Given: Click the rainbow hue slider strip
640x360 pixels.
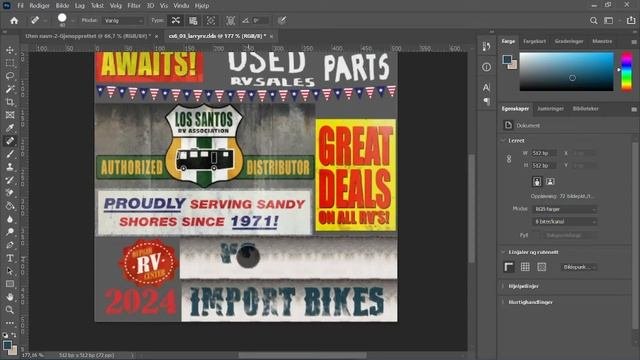Looking at the screenshot, I should tap(626, 71).
